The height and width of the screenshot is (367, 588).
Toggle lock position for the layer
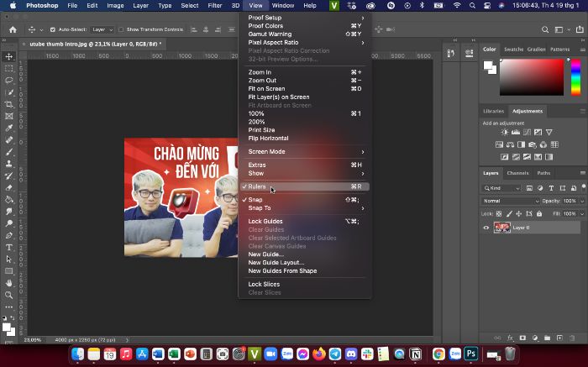[518, 213]
